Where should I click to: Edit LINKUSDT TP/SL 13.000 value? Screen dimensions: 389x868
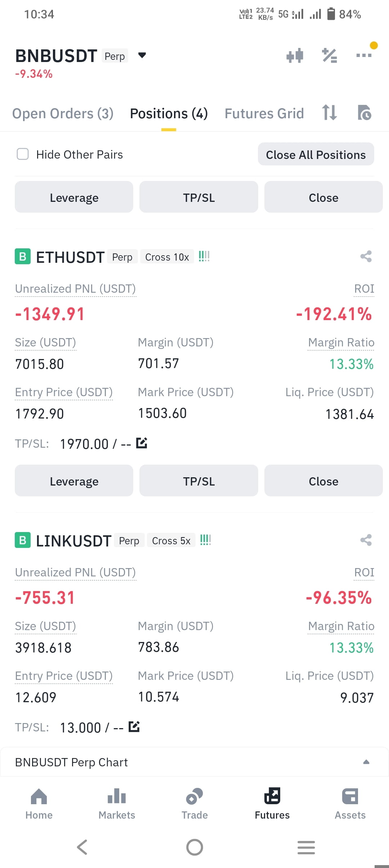pos(134,726)
